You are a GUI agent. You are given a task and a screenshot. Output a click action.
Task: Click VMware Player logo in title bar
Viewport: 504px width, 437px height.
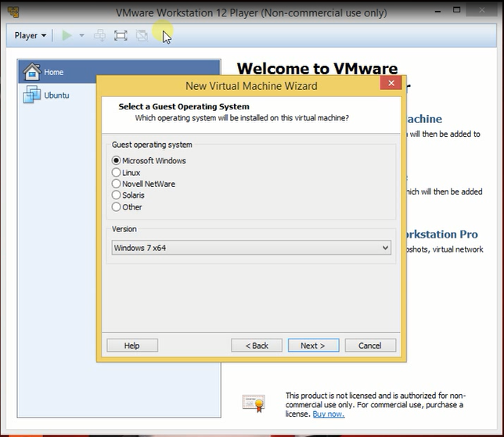(x=13, y=13)
